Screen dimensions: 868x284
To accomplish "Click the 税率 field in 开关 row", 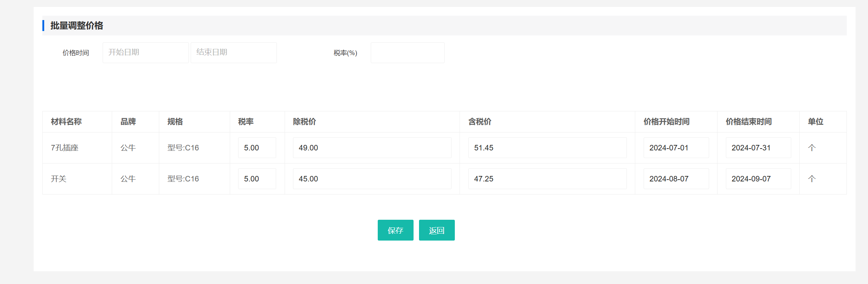I will [257, 179].
